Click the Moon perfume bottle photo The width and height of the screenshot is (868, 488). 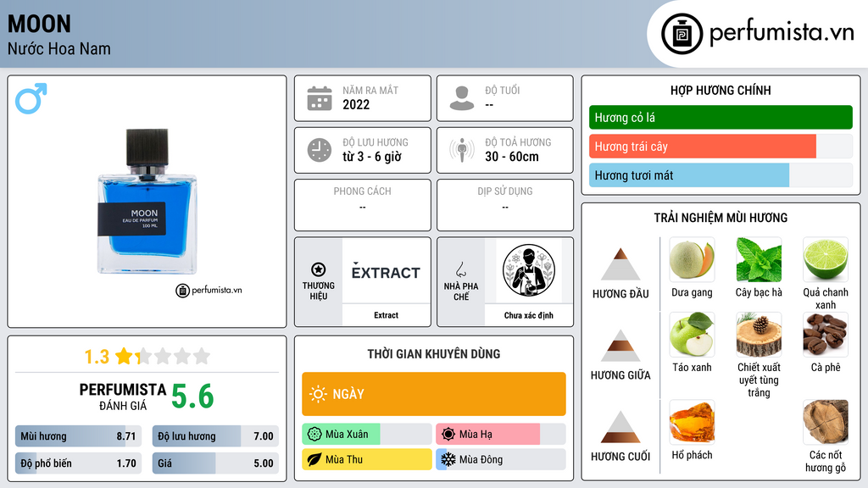tap(147, 202)
